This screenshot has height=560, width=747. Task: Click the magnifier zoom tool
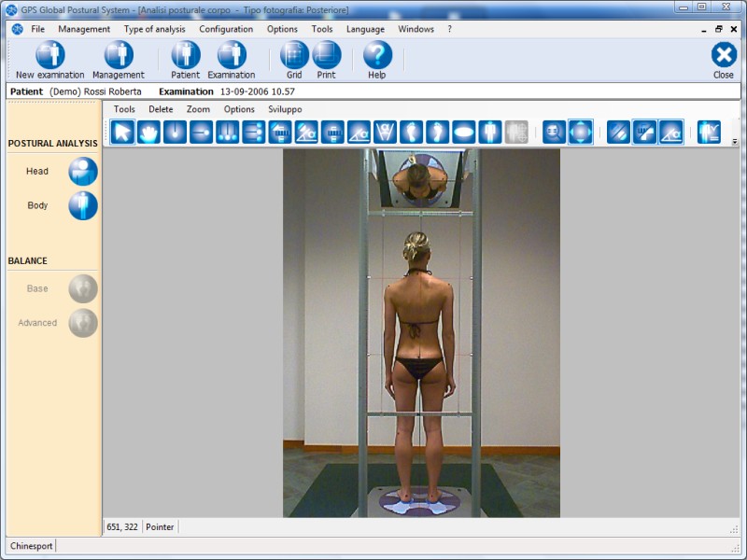[554, 132]
